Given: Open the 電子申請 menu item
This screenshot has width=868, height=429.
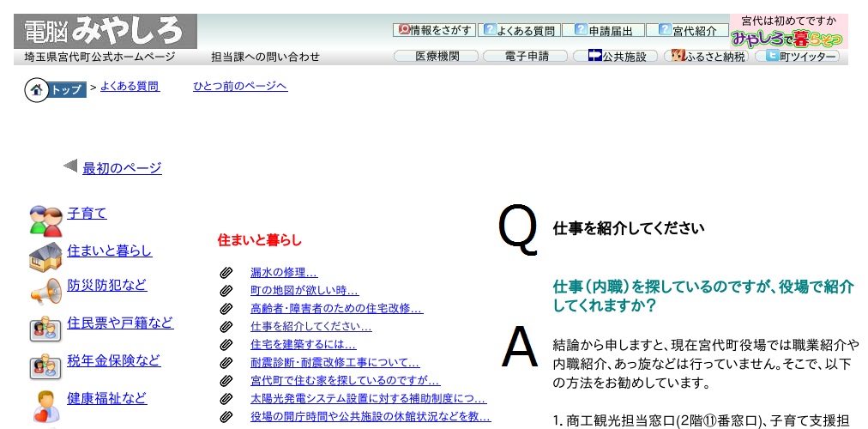Looking at the screenshot, I should [527, 57].
